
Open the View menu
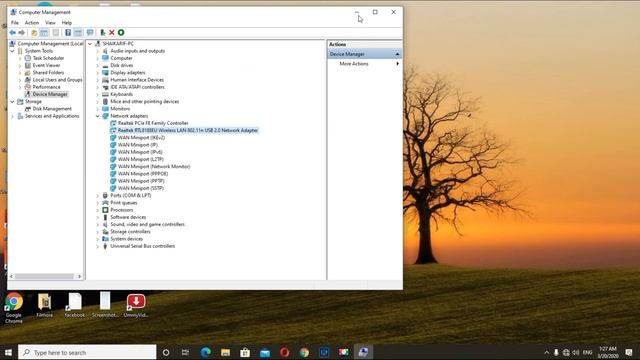[50, 23]
